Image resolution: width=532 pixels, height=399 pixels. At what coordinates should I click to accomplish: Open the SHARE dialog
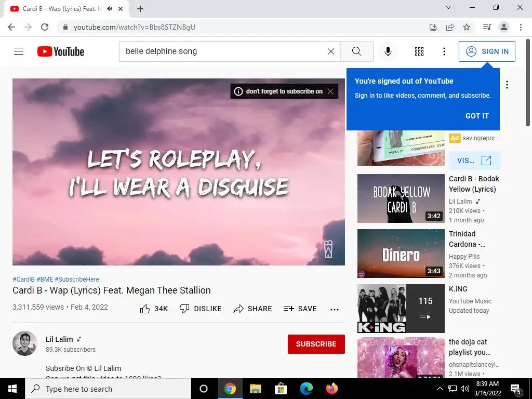point(253,309)
